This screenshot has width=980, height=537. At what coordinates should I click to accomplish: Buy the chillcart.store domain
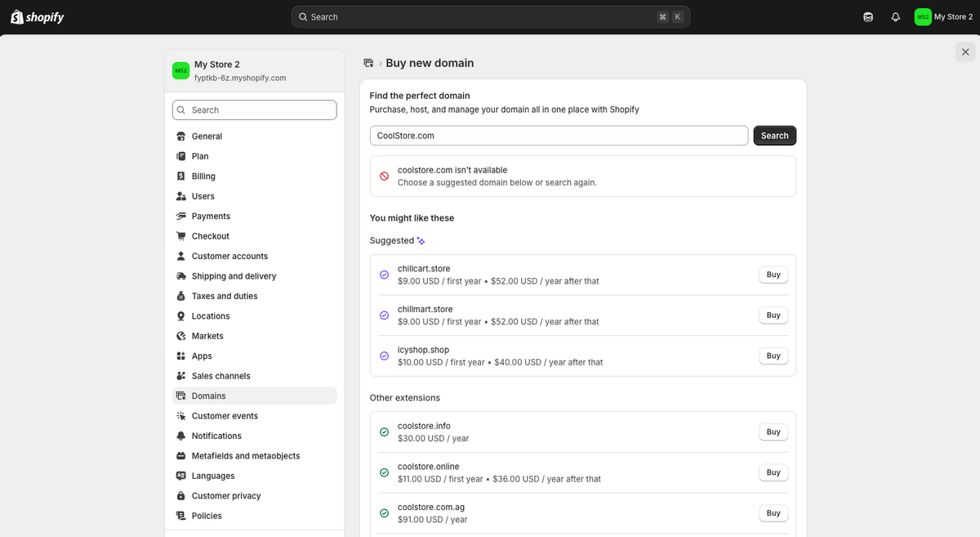[x=773, y=275]
